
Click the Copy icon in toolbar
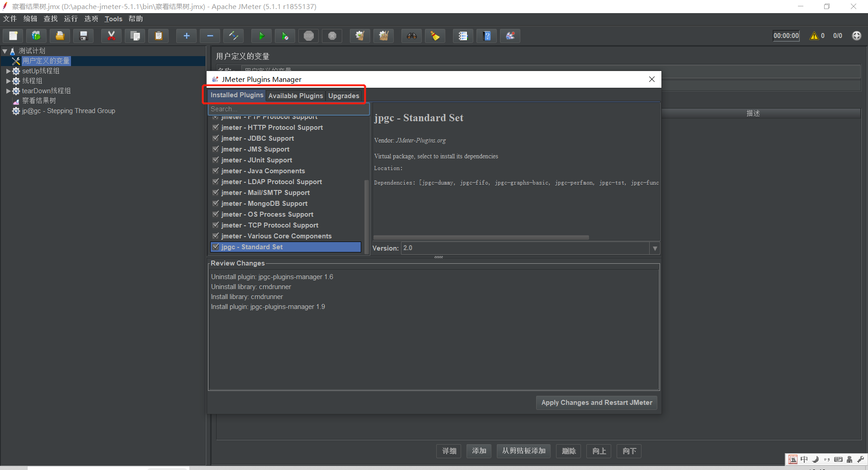[135, 36]
